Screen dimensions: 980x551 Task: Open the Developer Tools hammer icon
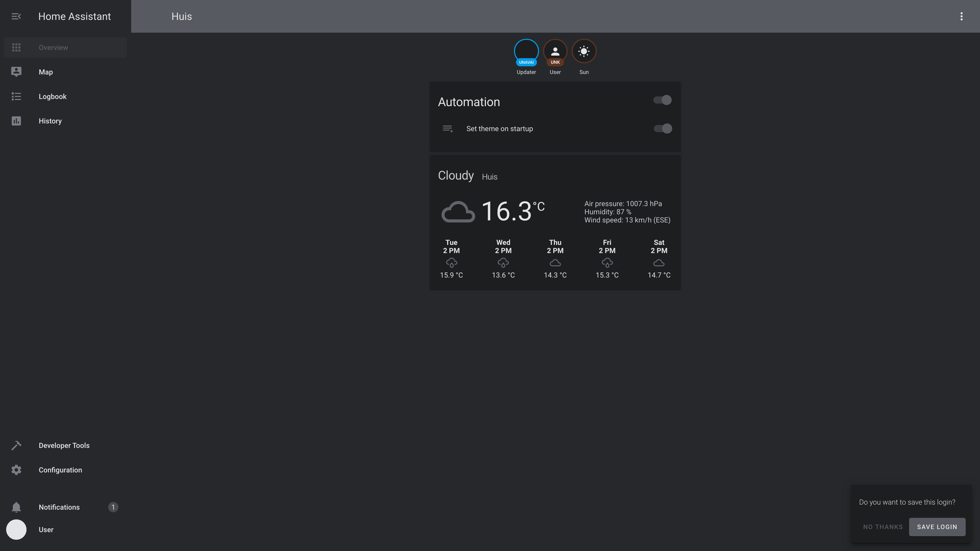coord(16,445)
